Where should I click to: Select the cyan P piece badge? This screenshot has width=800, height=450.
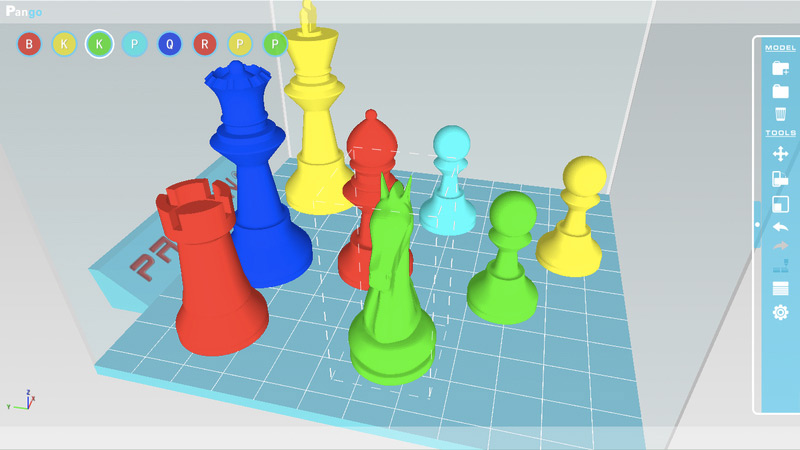[x=135, y=44]
